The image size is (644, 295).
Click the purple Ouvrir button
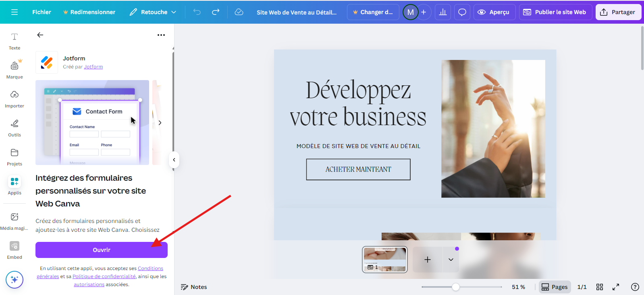click(102, 250)
